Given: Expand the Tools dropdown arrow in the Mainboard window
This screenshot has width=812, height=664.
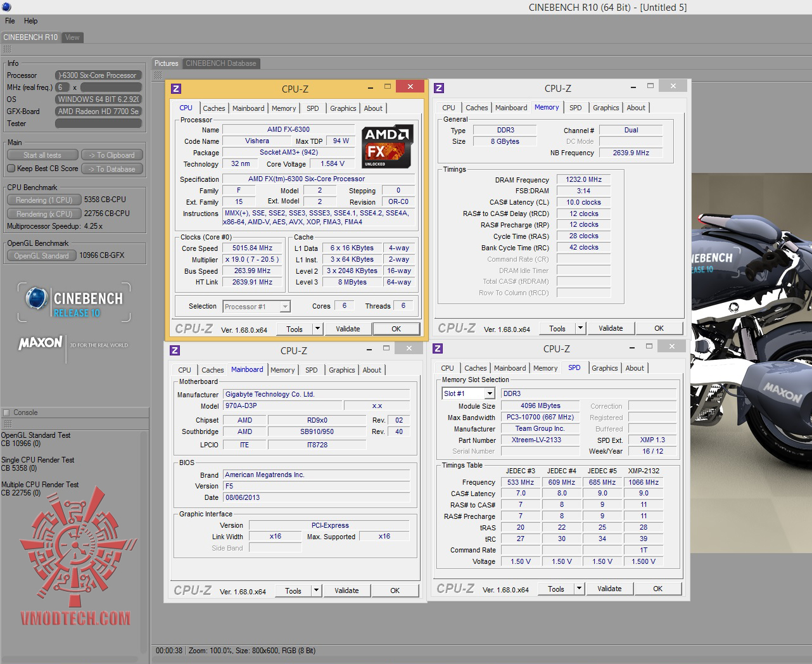Looking at the screenshot, I should 316,591.
